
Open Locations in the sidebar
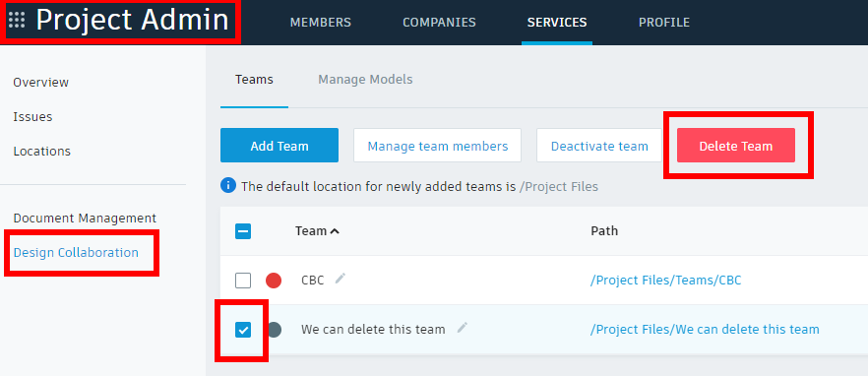pos(42,152)
